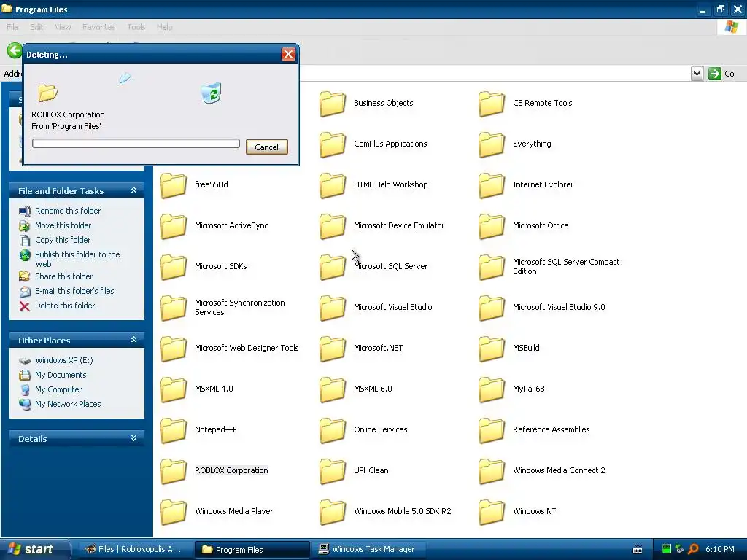Viewport: 747px width, 560px height.
Task: Open the CE Remote Tools folder icon
Action: click(492, 104)
